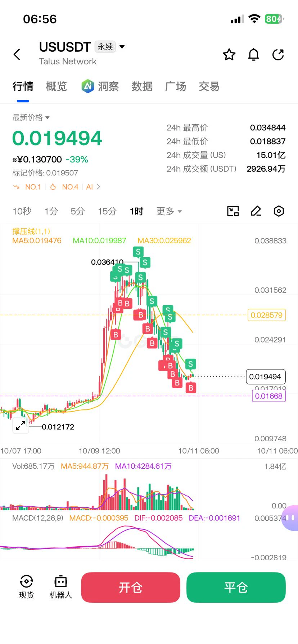This screenshot has height=644, width=298.
Task: Select the chart drawing pencil tool
Action: point(256,211)
